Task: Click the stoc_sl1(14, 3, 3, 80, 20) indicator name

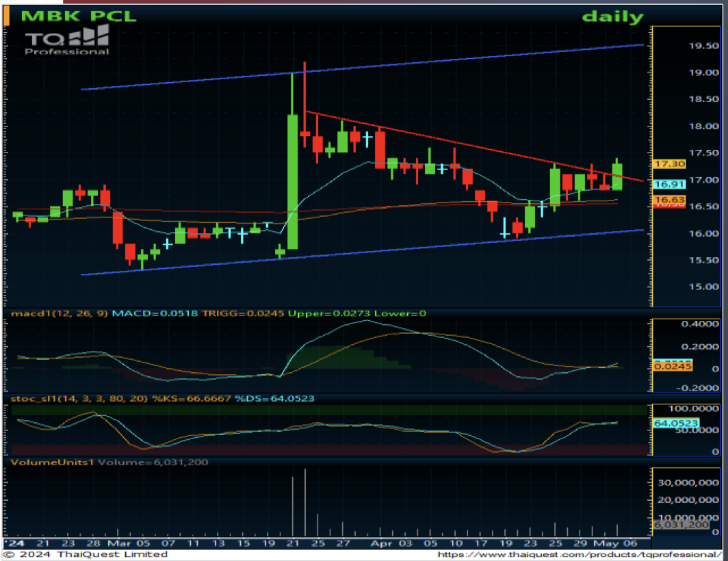Action: point(79,398)
